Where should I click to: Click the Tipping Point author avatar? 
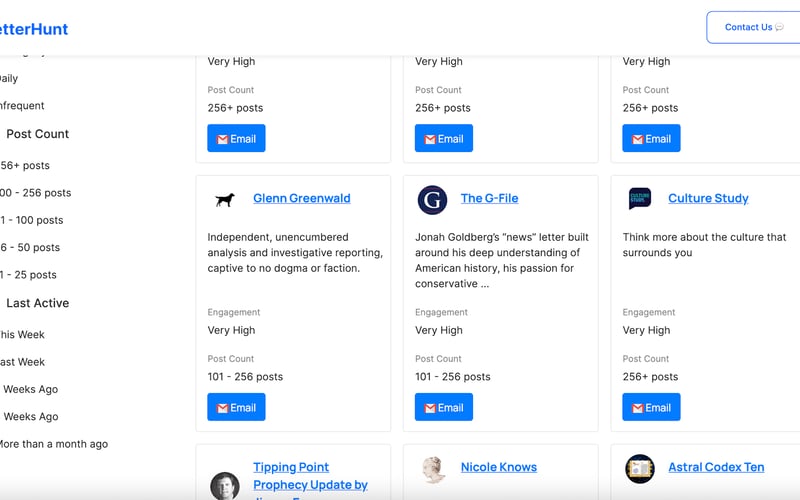tap(225, 485)
